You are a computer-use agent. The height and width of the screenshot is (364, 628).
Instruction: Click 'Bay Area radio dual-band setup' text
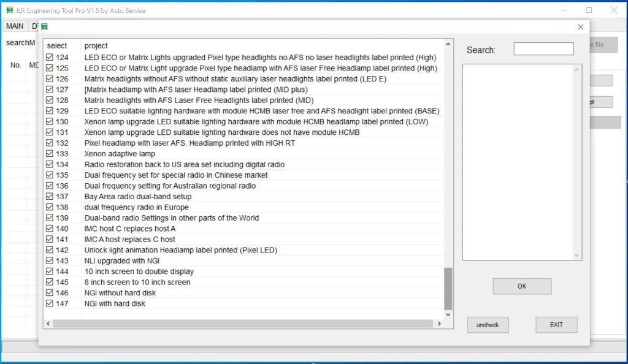tap(138, 197)
